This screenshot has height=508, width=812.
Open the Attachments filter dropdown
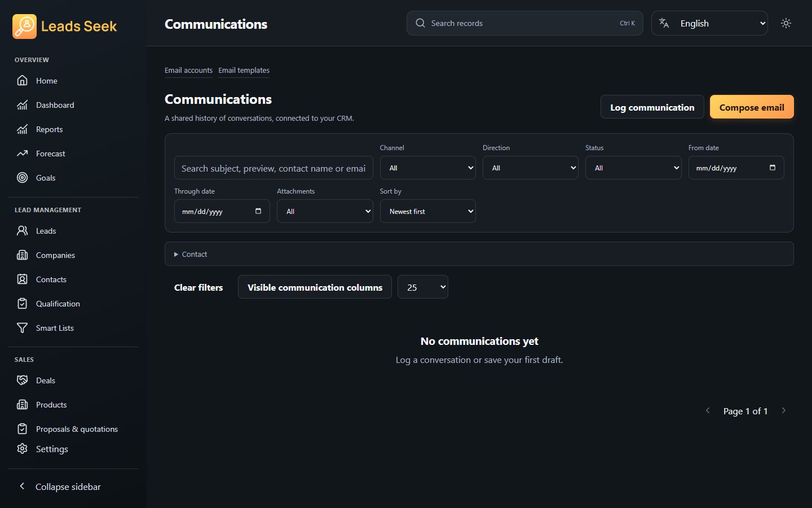click(x=325, y=211)
